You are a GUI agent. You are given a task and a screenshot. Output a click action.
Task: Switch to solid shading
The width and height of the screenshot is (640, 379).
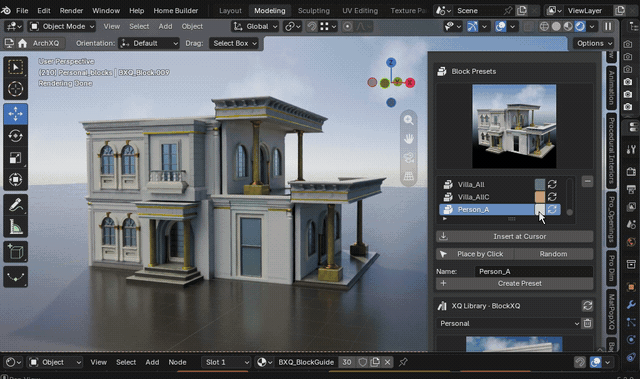click(x=556, y=27)
